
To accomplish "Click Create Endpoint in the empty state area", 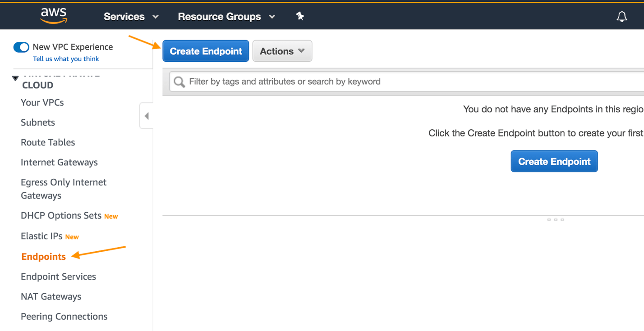I will point(554,161).
